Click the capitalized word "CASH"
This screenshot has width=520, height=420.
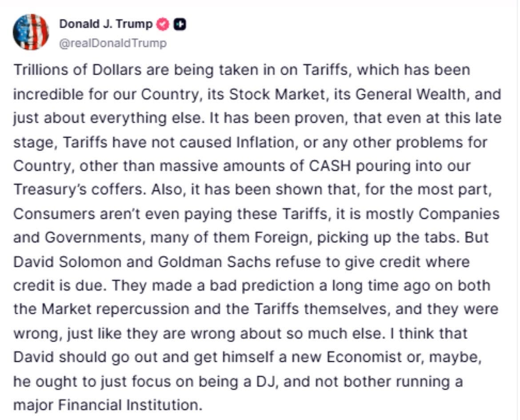click(x=330, y=166)
